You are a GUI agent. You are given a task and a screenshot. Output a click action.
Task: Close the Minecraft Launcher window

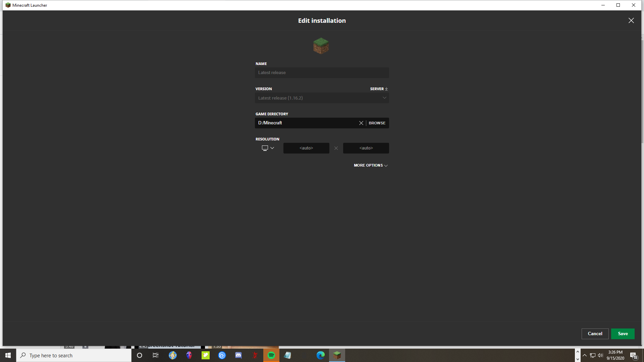pyautogui.click(x=634, y=5)
